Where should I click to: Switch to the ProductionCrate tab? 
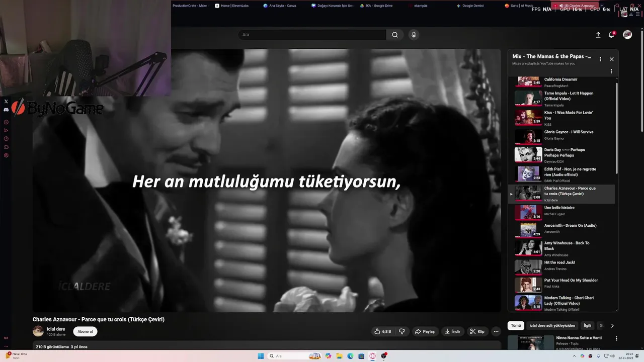pos(190,6)
